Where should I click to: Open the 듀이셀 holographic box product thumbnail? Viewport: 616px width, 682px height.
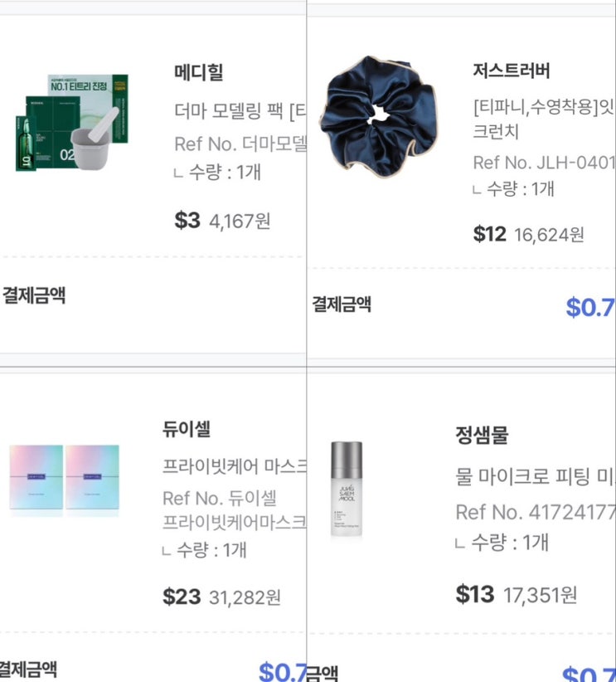[65, 479]
